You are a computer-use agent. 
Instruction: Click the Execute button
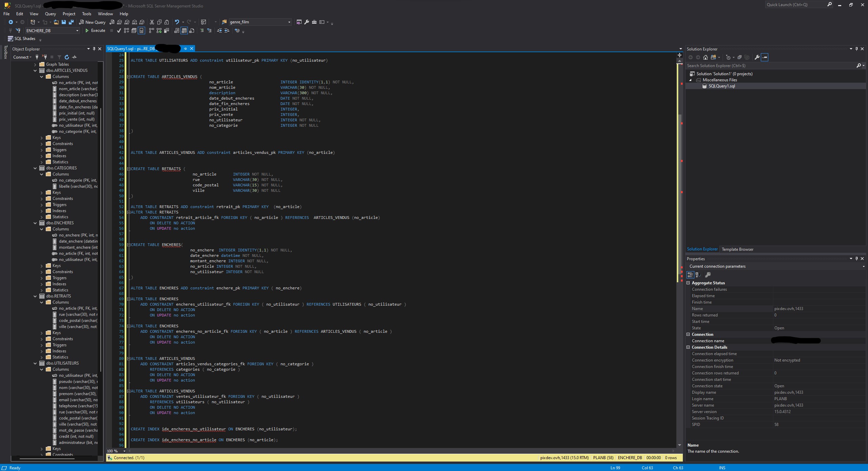(x=95, y=30)
